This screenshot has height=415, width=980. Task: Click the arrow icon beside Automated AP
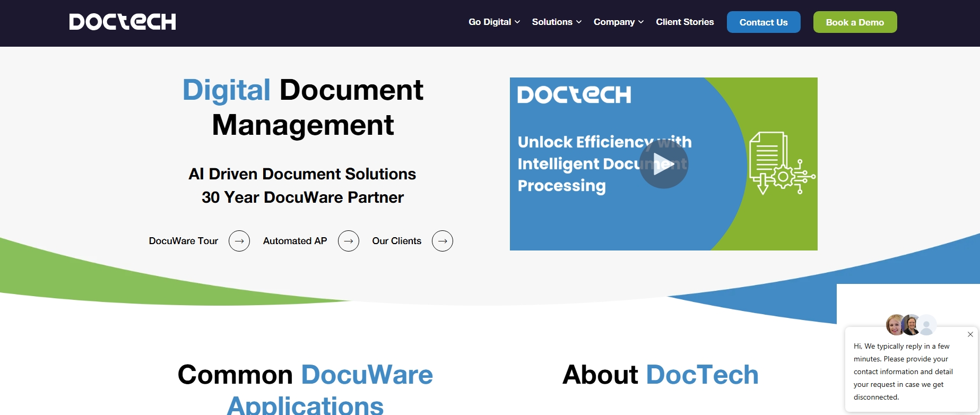349,241
